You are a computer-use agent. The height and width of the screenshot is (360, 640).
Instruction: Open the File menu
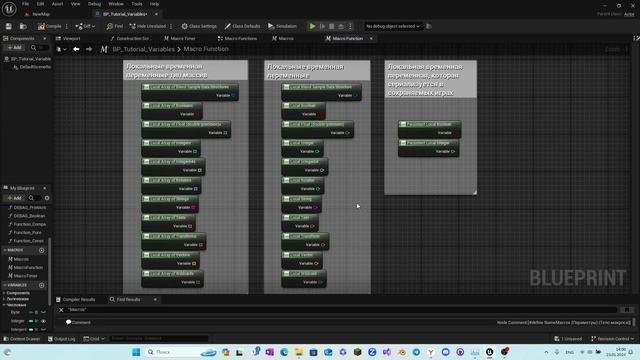click(x=25, y=4)
